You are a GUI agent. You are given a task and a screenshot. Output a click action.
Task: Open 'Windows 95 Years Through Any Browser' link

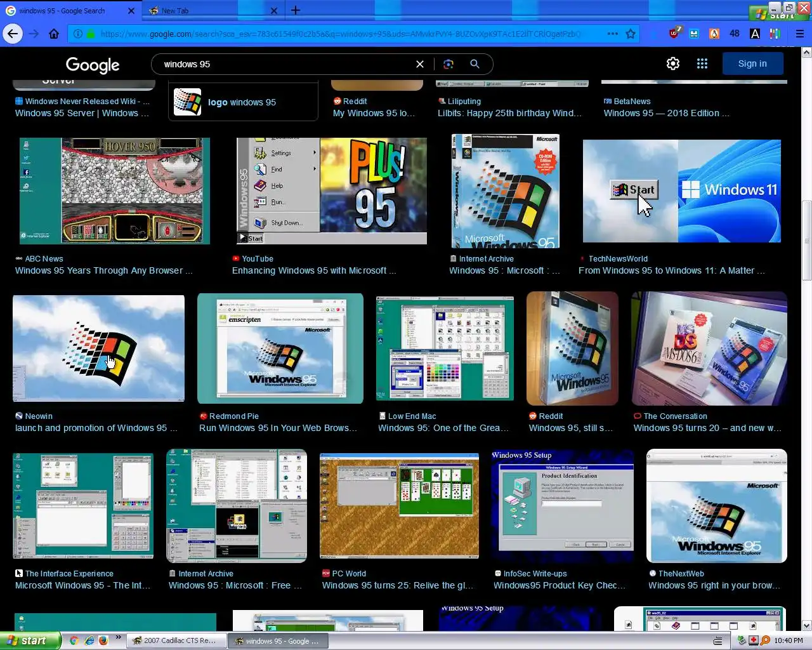point(103,270)
